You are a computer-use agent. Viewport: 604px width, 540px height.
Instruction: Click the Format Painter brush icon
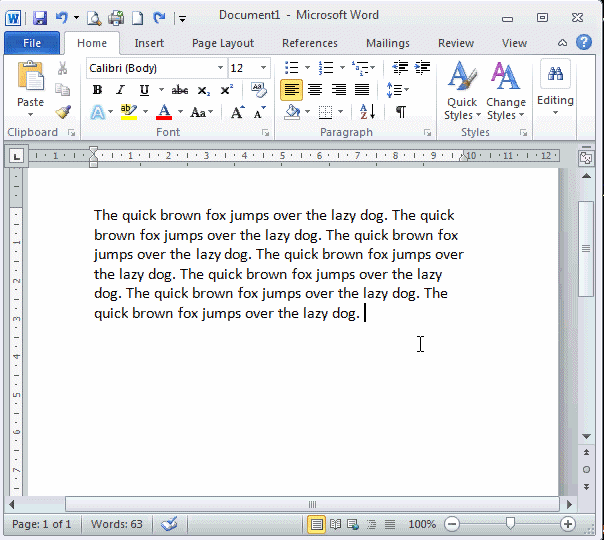point(63,112)
